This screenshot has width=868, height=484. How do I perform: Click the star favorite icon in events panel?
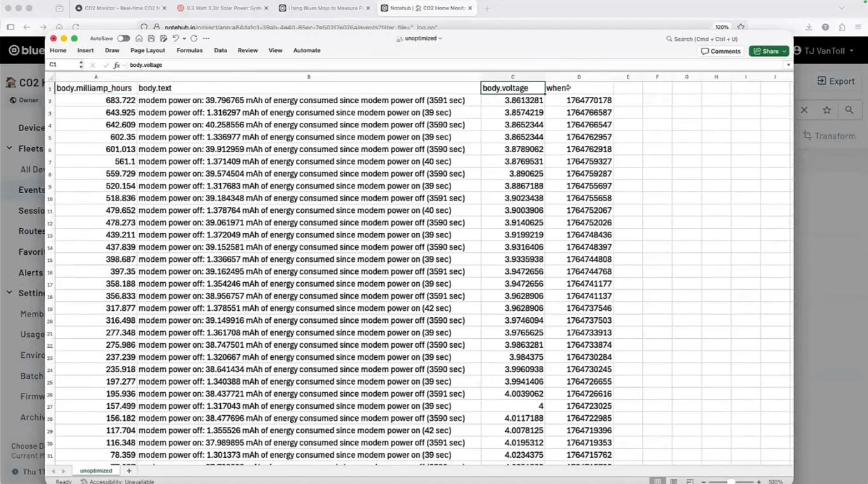(827, 110)
